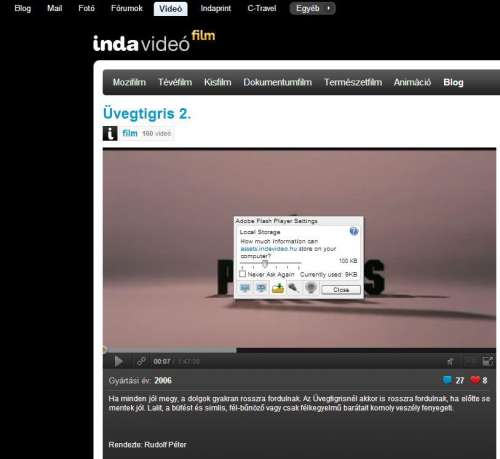Open Fórumok in the top navigation
Viewport: 500px width, 459px height.
pyautogui.click(x=127, y=8)
